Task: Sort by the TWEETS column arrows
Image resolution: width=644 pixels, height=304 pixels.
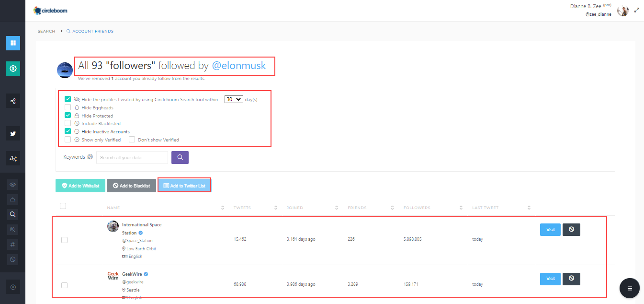Action: (276, 208)
